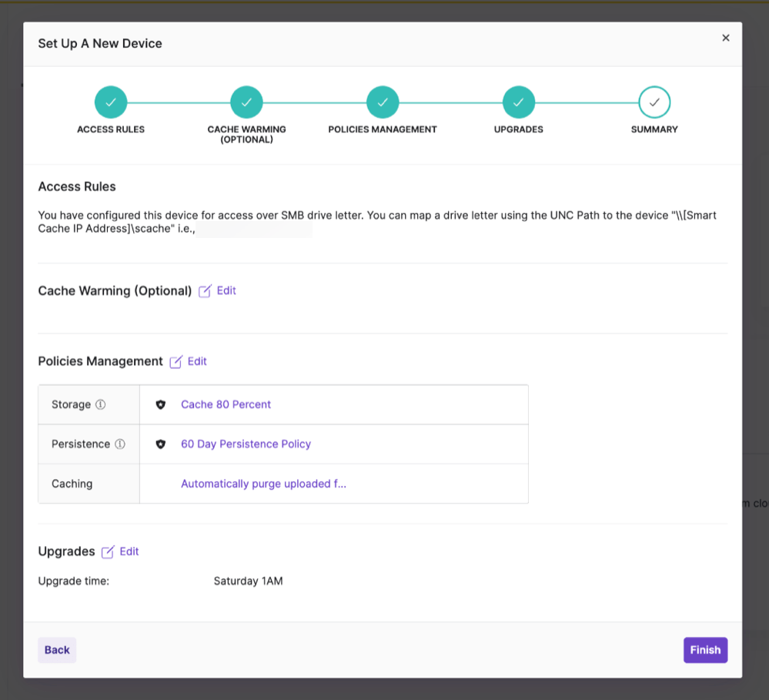This screenshot has width=769, height=700.
Task: Select the UPGRADES step label
Action: (x=518, y=129)
